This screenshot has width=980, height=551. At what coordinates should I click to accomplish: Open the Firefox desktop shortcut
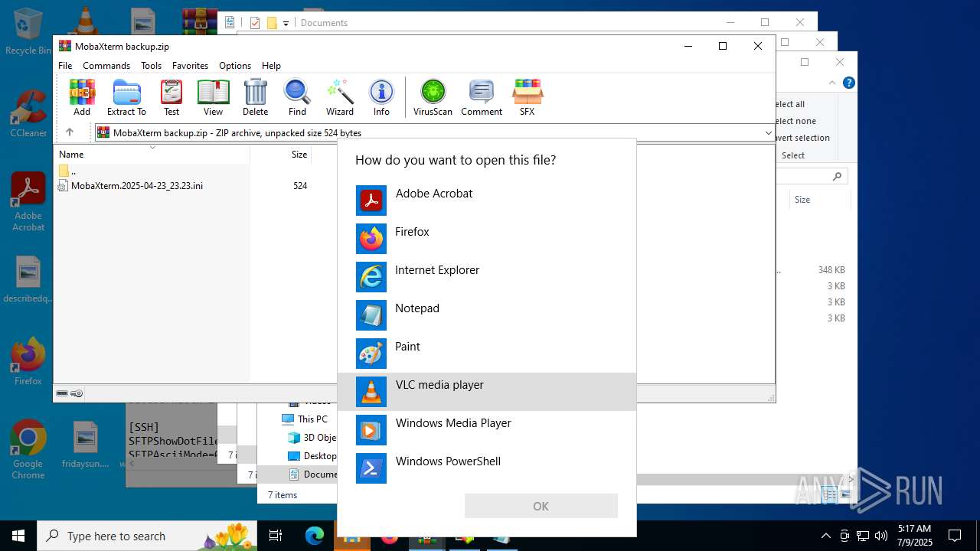click(x=28, y=361)
